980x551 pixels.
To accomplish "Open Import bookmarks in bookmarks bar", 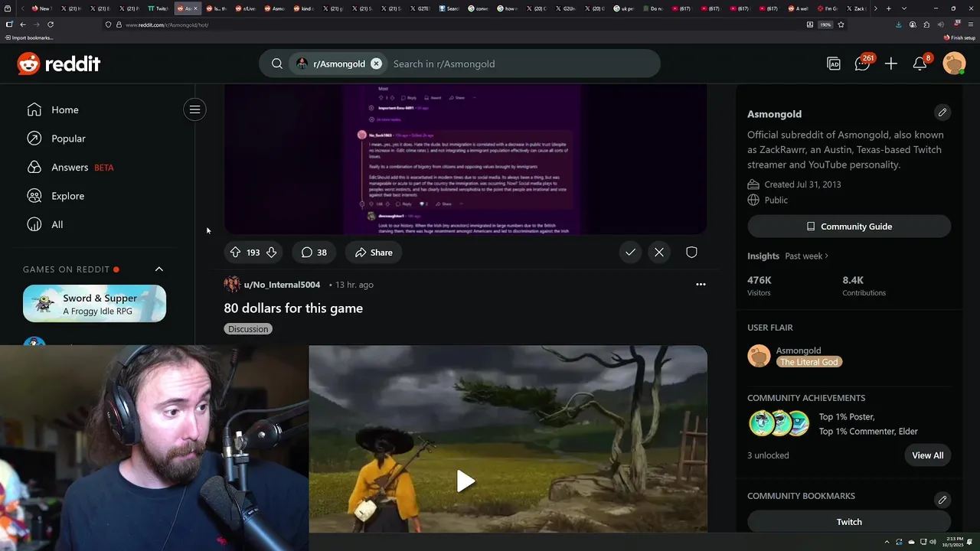I will click(29, 37).
